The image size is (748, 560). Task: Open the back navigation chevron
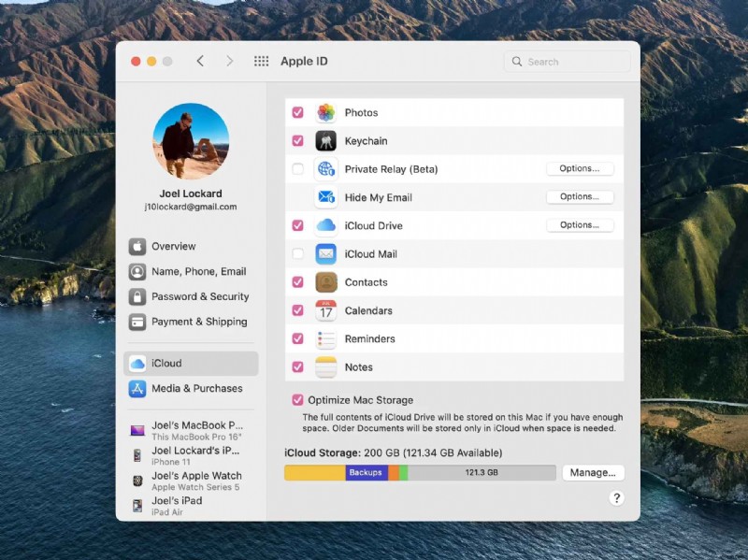pyautogui.click(x=201, y=61)
